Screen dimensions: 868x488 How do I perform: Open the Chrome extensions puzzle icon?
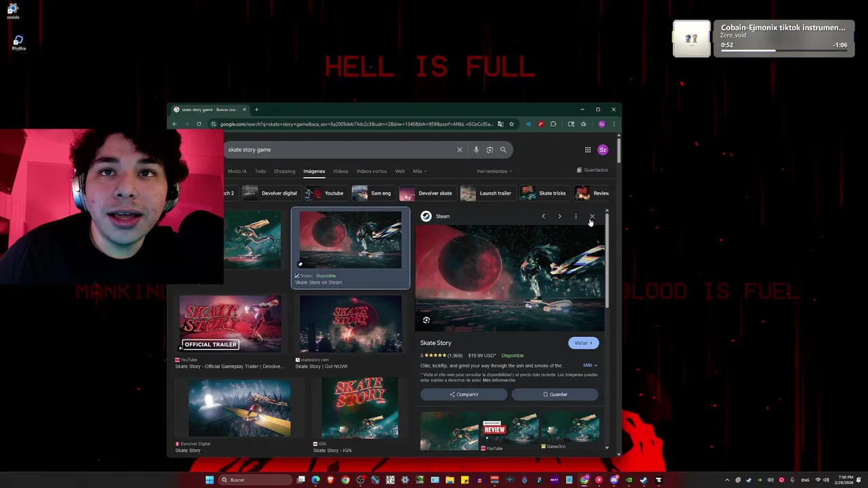coord(553,124)
